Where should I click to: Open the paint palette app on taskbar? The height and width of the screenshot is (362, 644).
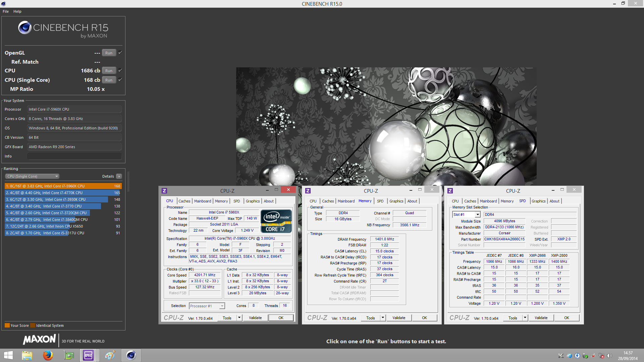point(110,355)
